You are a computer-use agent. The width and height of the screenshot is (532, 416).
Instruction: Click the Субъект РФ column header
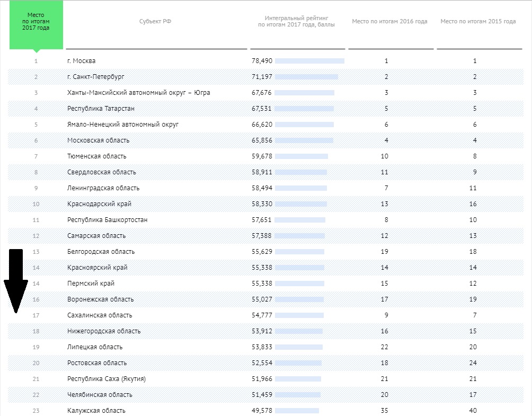click(155, 22)
